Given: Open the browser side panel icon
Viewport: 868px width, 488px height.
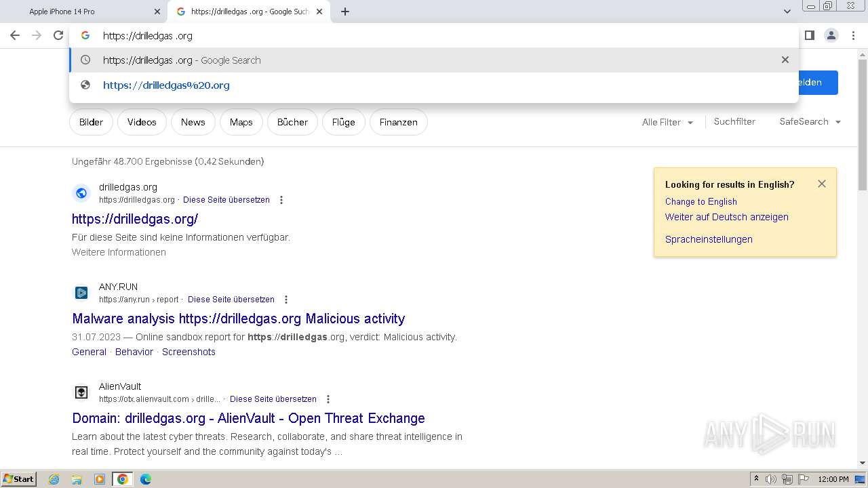Looking at the screenshot, I should [809, 35].
